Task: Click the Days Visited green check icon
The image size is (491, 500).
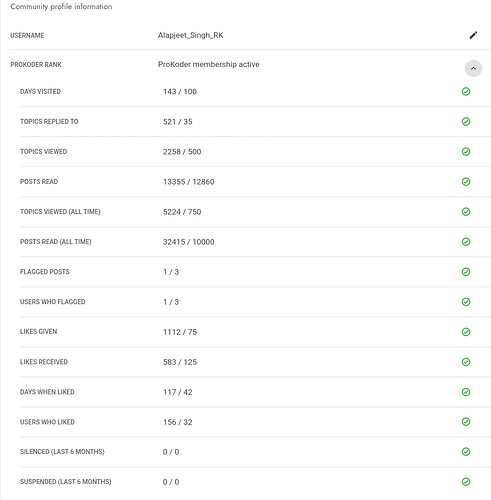Action: pyautogui.click(x=466, y=91)
